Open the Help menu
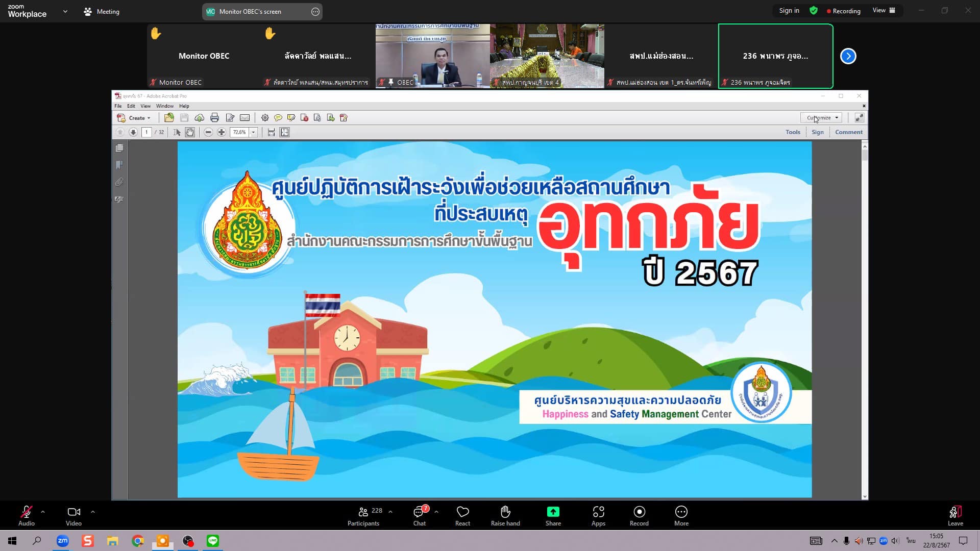The width and height of the screenshot is (980, 551). (x=184, y=106)
